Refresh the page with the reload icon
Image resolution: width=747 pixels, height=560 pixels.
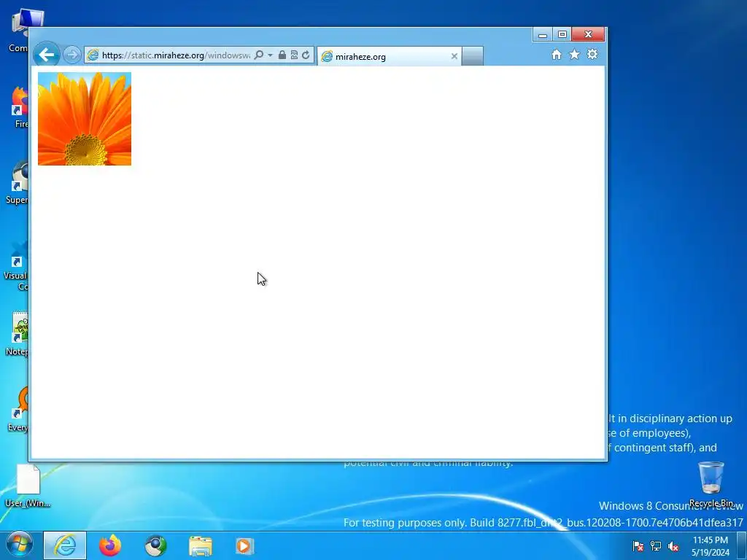click(306, 55)
